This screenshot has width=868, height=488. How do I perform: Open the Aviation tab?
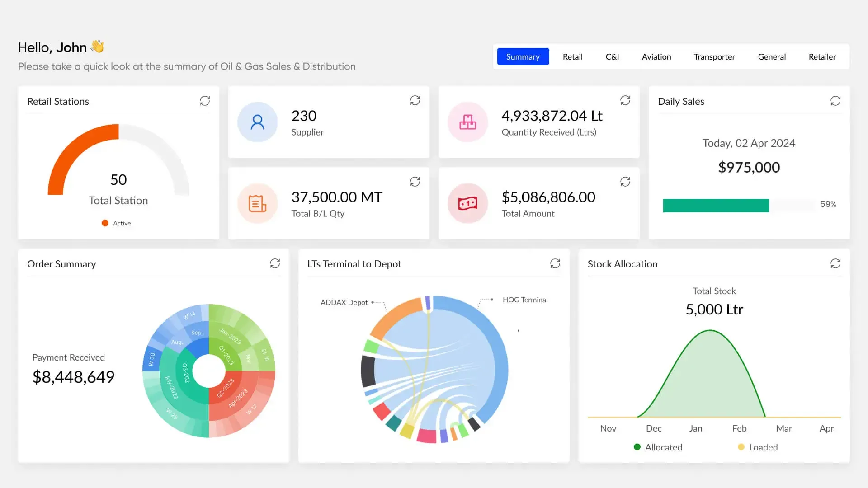pyautogui.click(x=656, y=57)
